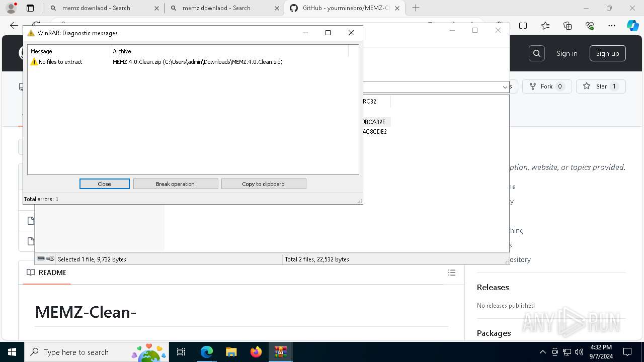Toggle Edge split screen icon
The width and height of the screenshot is (644, 362).
pyautogui.click(x=523, y=26)
